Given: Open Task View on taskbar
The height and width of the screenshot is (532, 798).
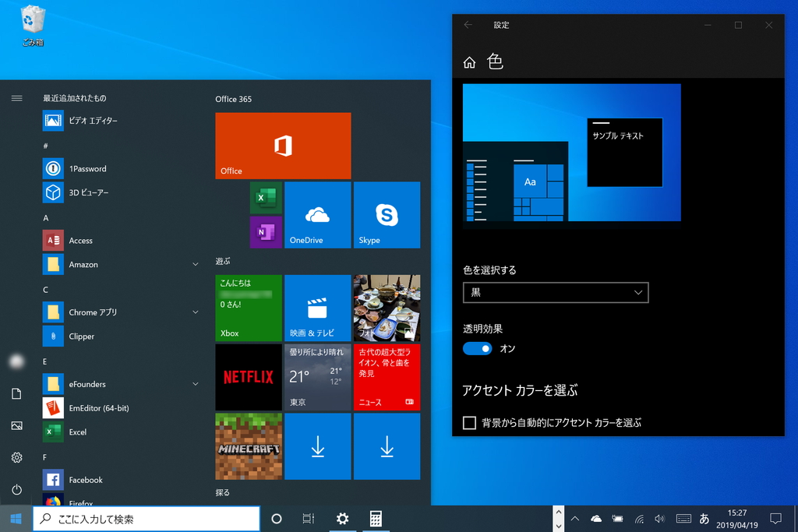Looking at the screenshot, I should (x=309, y=519).
